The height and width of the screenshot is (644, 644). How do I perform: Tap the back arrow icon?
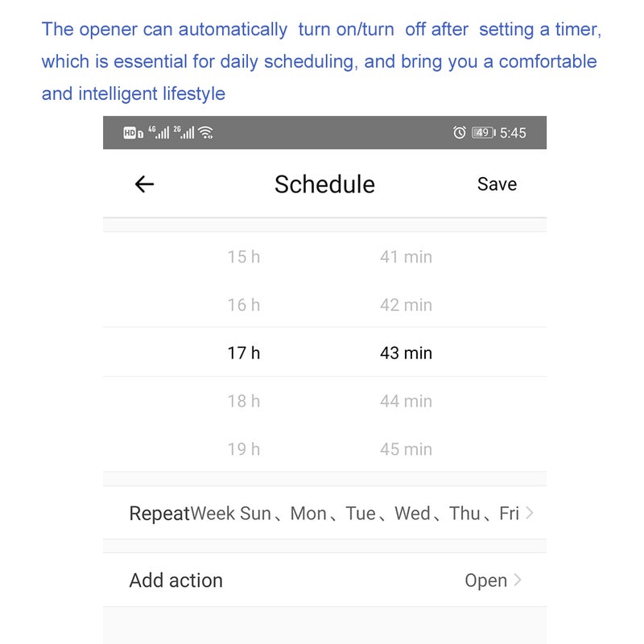[x=144, y=184]
